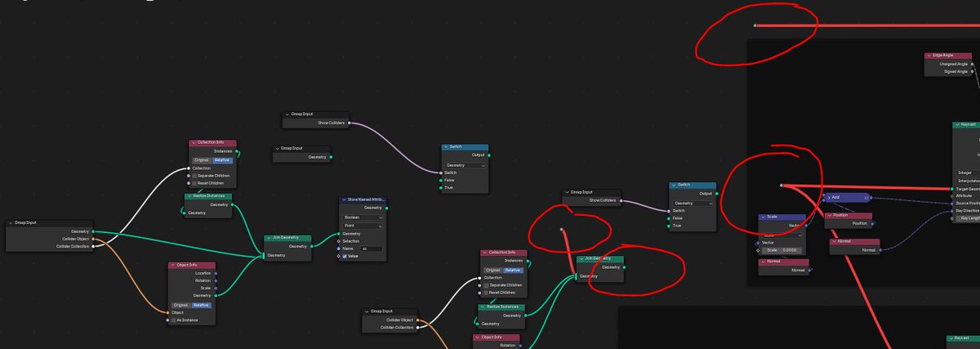
Task: Click Vector output socket of Scale node
Action: (806, 226)
